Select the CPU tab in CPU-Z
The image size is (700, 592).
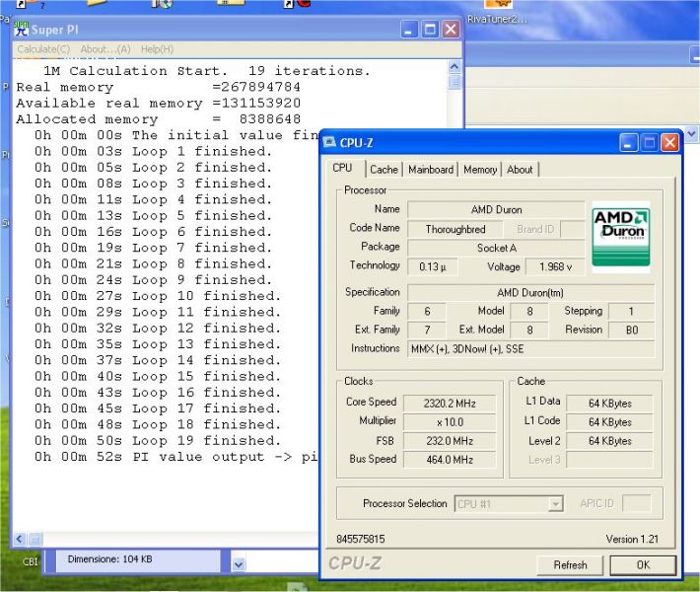point(342,168)
